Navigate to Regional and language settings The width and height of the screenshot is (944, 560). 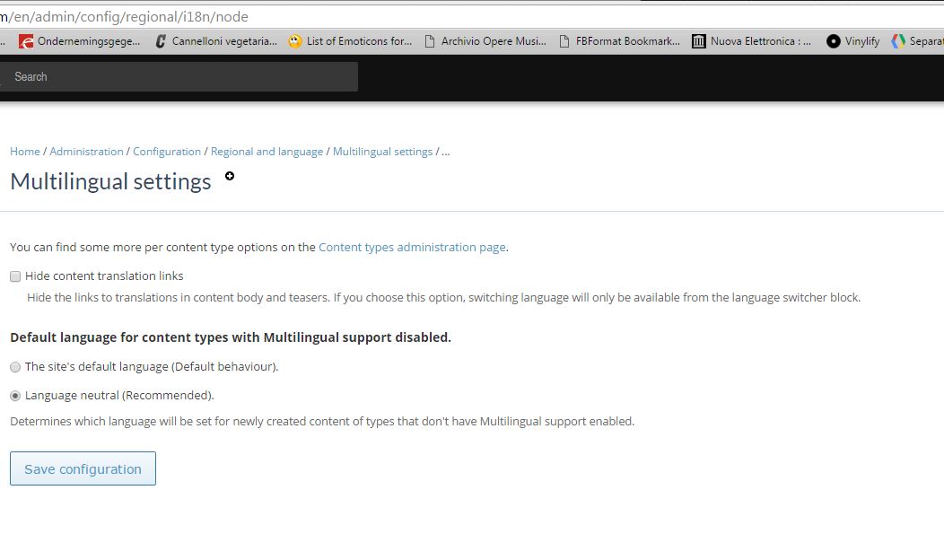(x=267, y=151)
